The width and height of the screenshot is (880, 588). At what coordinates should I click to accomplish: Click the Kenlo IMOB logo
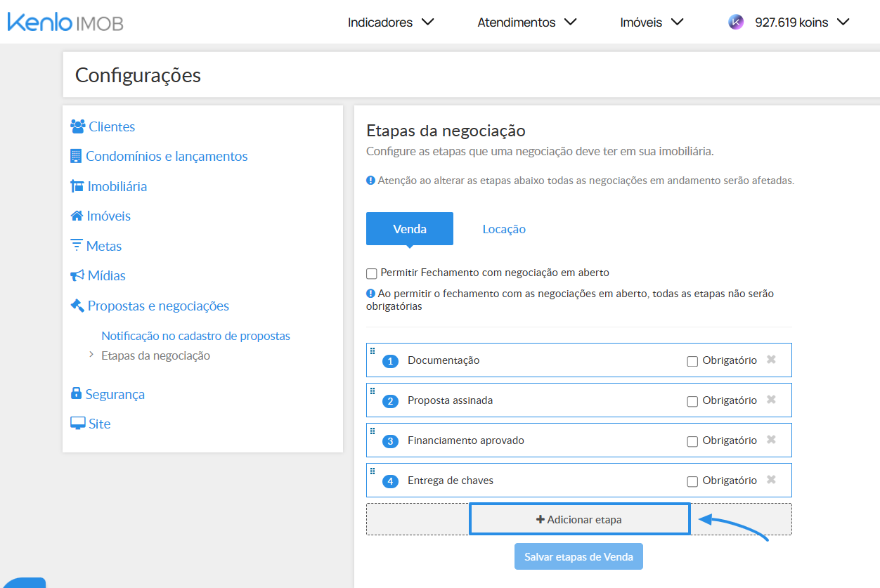click(65, 22)
